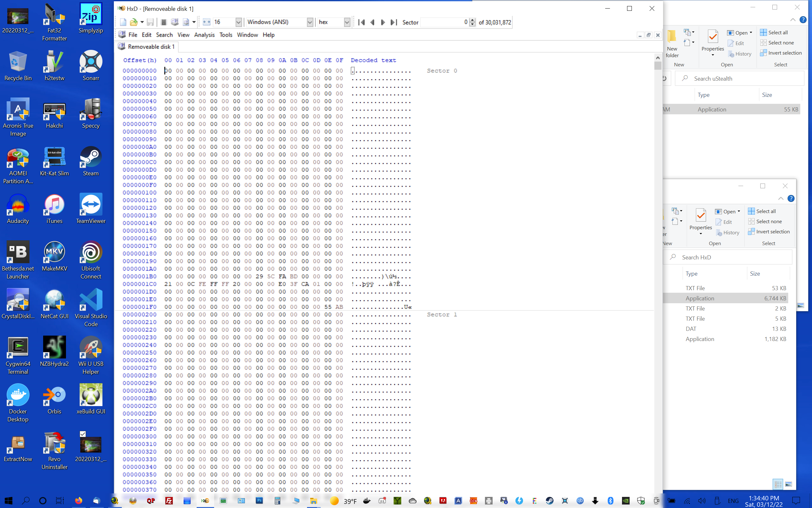The width and height of the screenshot is (812, 508).
Task: Click help icon in uStealth Explorer window
Action: coord(802,20)
